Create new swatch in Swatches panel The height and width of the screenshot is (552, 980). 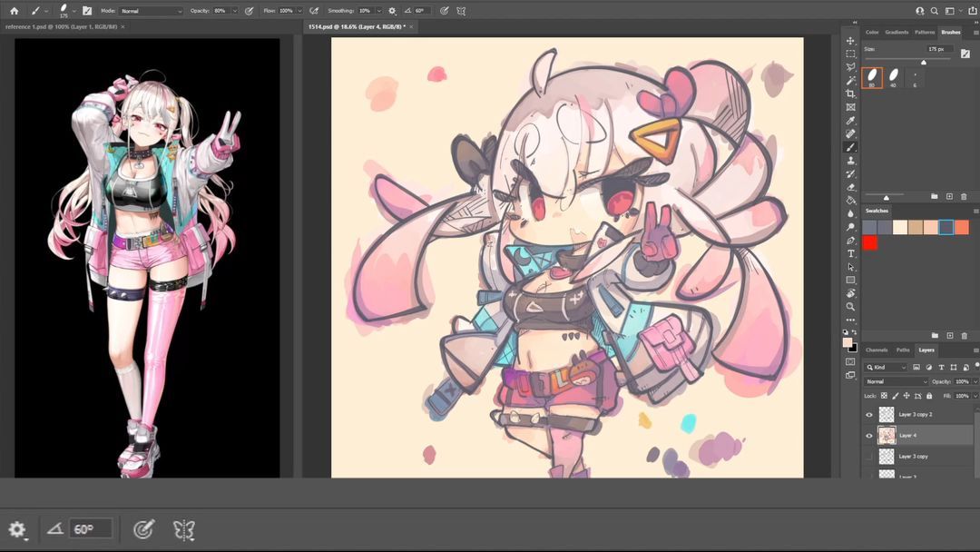949,336
